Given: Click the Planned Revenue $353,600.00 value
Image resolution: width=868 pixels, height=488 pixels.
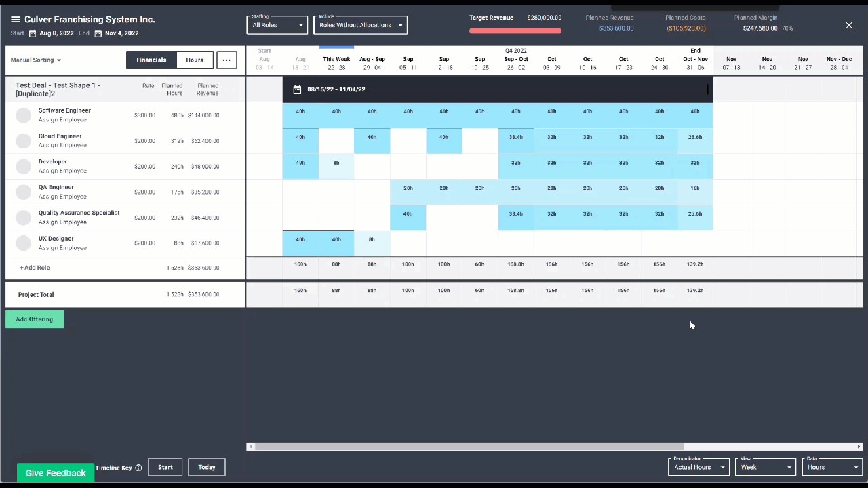Looking at the screenshot, I should (616, 28).
